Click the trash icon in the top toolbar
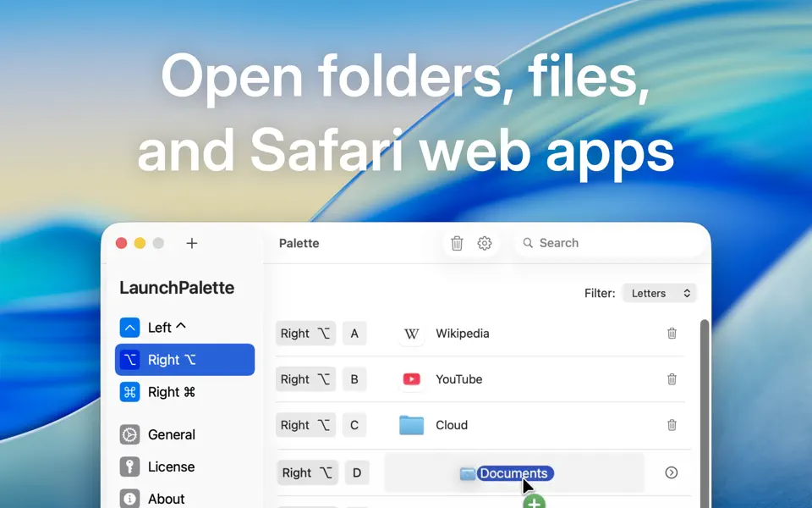Image resolution: width=812 pixels, height=508 pixels. (x=457, y=243)
